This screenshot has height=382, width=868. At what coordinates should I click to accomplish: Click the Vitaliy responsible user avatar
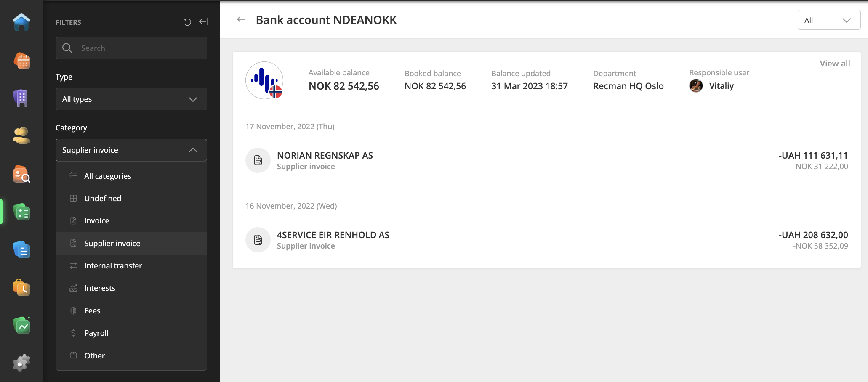click(696, 86)
